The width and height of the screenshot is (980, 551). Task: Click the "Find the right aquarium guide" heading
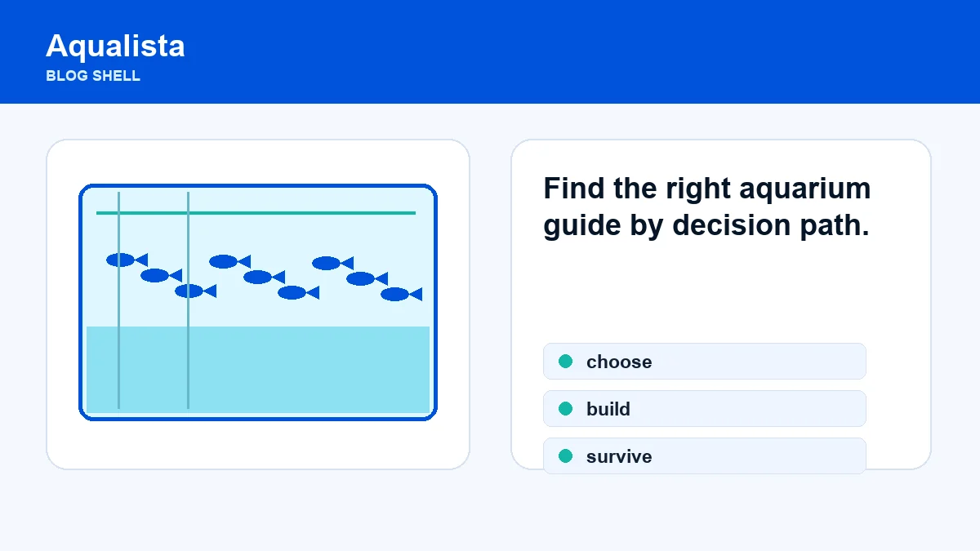point(707,207)
